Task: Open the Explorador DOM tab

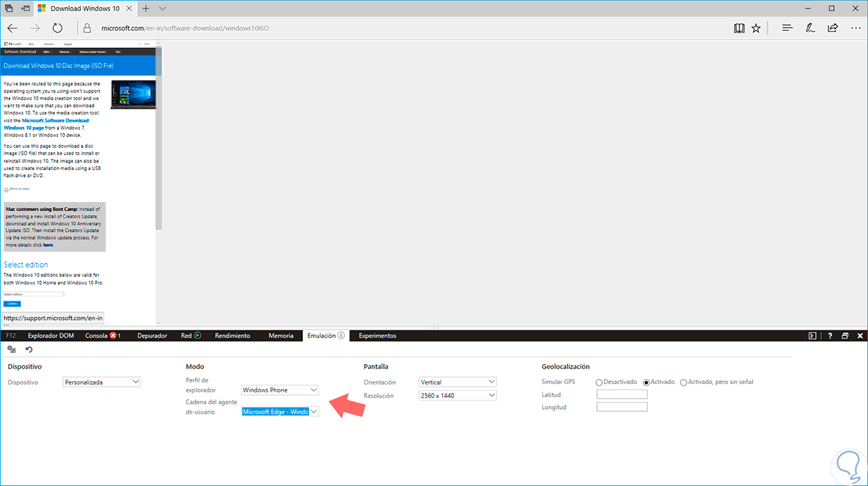Action: pos(51,335)
